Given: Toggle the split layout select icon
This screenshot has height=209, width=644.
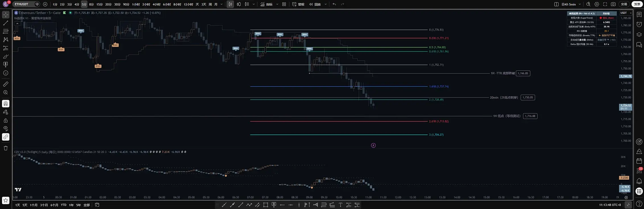Looking at the screenshot, I should tap(556, 4).
